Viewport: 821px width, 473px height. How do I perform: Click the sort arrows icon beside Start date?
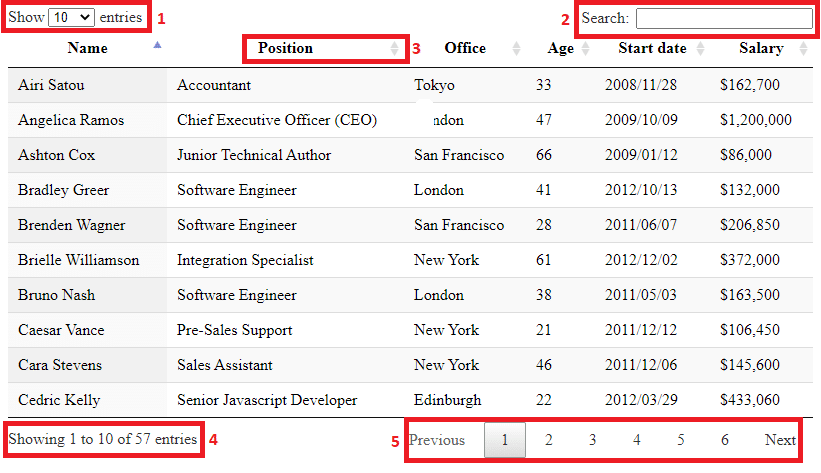[x=700, y=48]
